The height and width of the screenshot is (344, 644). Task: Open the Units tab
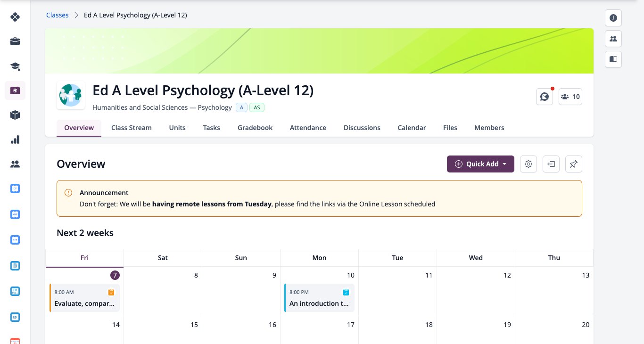(x=177, y=128)
